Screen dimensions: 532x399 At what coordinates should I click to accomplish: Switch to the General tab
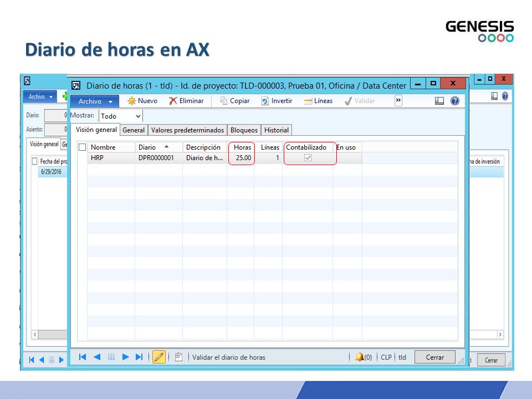(134, 130)
